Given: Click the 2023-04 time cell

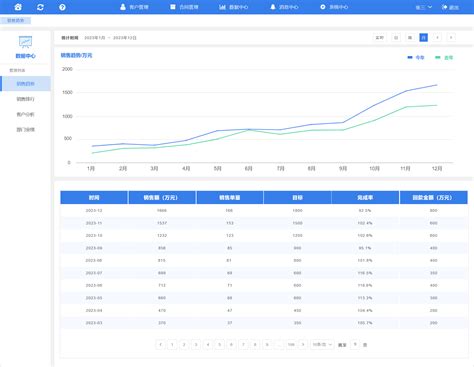Looking at the screenshot, I should pyautogui.click(x=94, y=310).
